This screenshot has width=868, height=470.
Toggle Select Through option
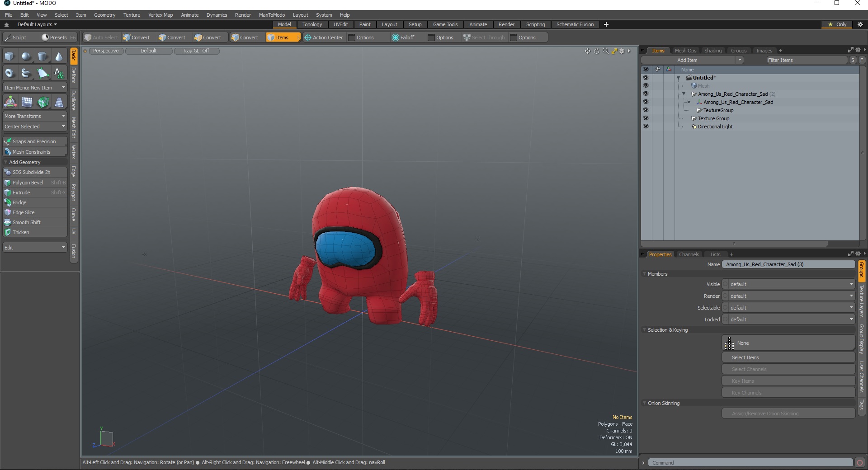(x=484, y=38)
